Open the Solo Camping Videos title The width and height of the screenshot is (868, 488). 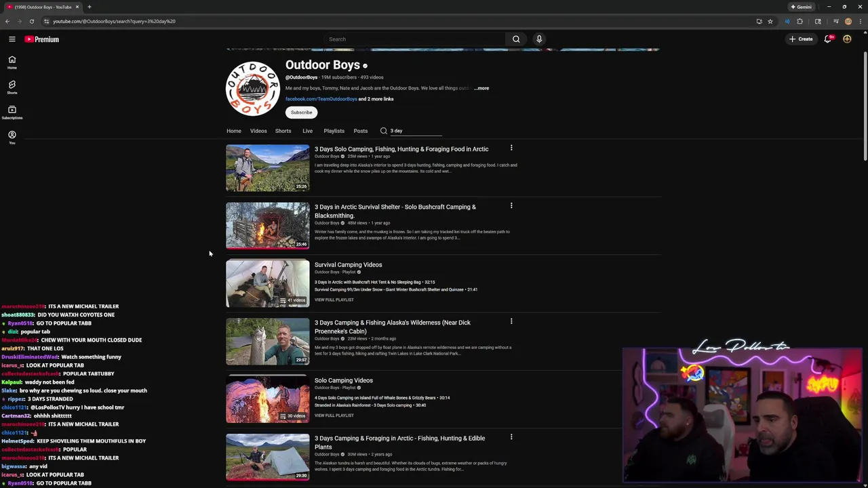coord(343,381)
